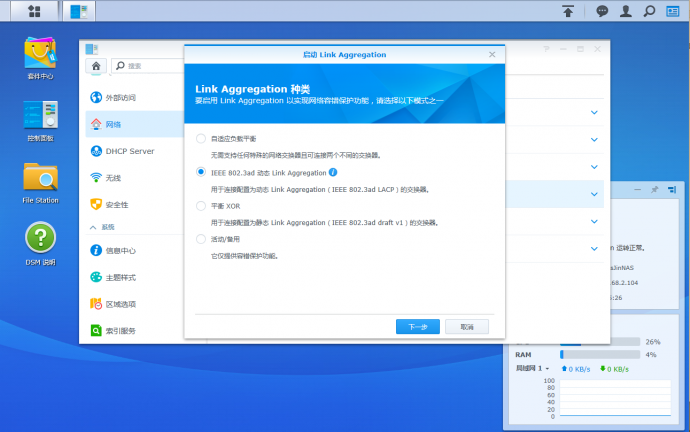Open Indexing Service in sidebar

coord(134,330)
